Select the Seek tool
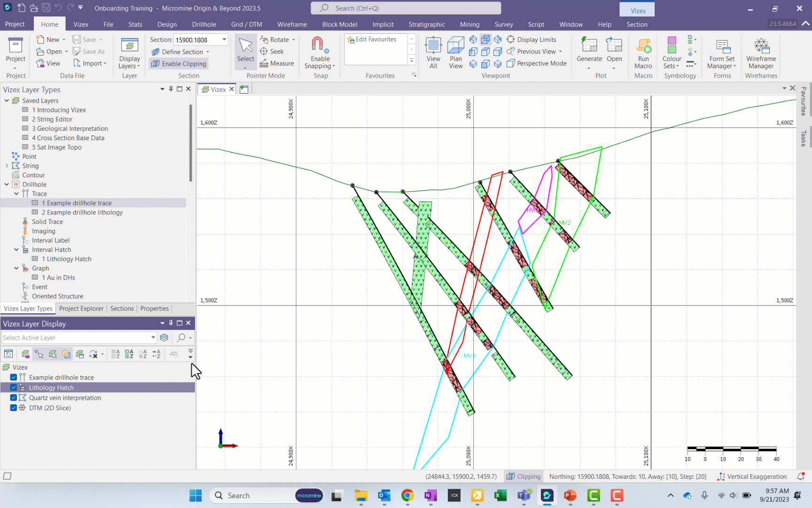Image resolution: width=812 pixels, height=508 pixels. (x=274, y=52)
